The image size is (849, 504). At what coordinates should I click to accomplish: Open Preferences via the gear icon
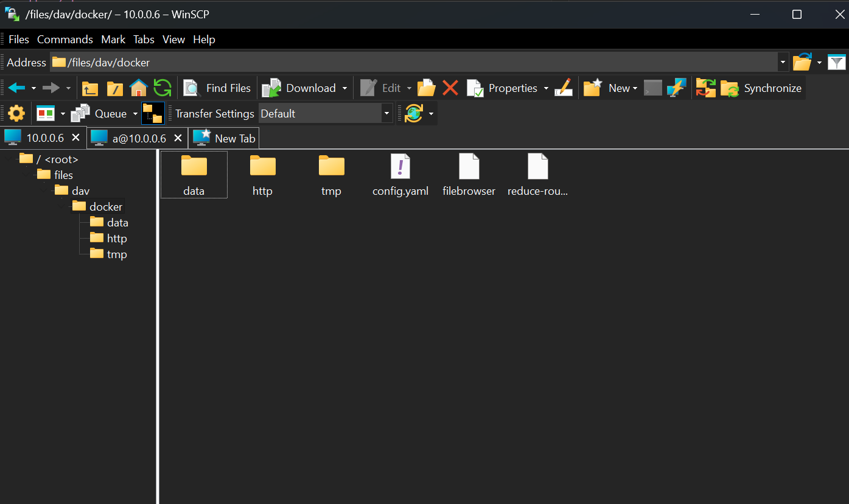point(16,113)
